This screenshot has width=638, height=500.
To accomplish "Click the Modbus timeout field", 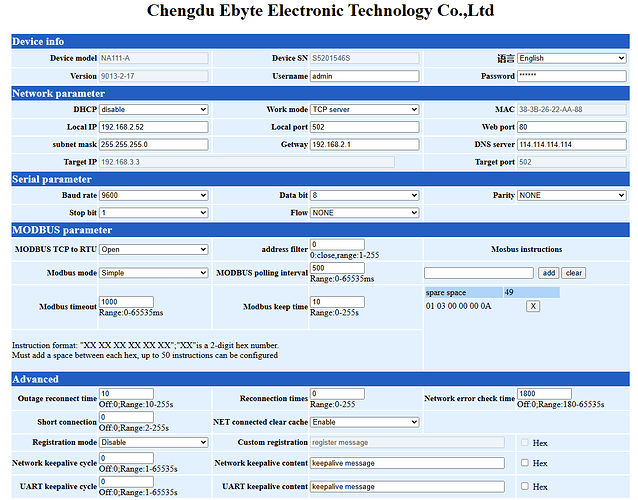I will coord(126,301).
